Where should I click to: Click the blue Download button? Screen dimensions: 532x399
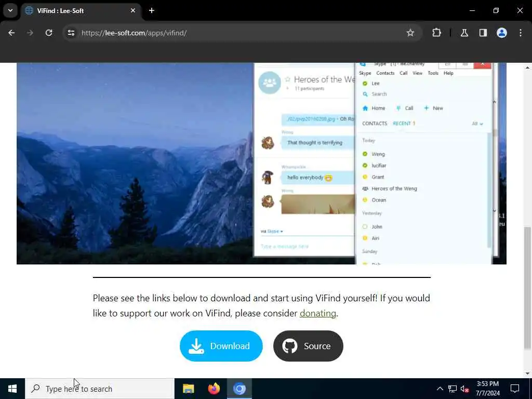point(221,345)
